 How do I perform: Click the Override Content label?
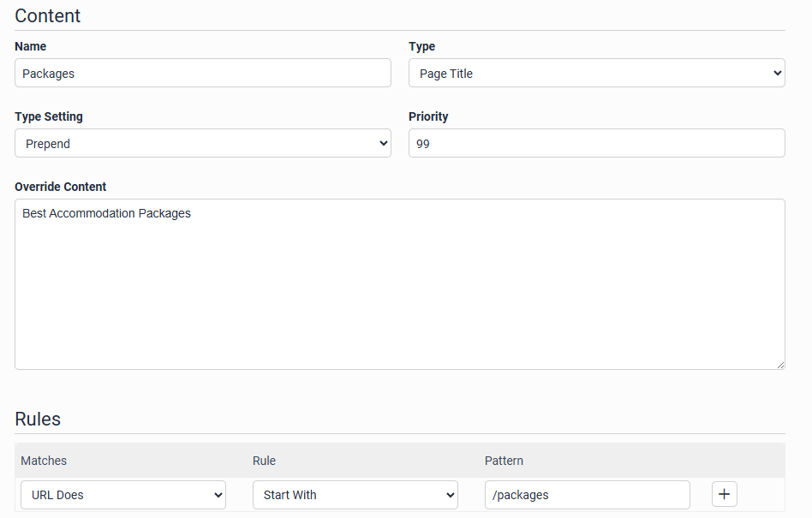tap(61, 187)
